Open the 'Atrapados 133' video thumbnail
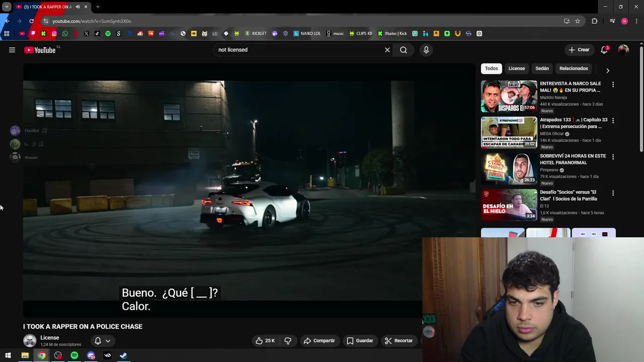Image resolution: width=644 pixels, height=362 pixels. pos(509,132)
